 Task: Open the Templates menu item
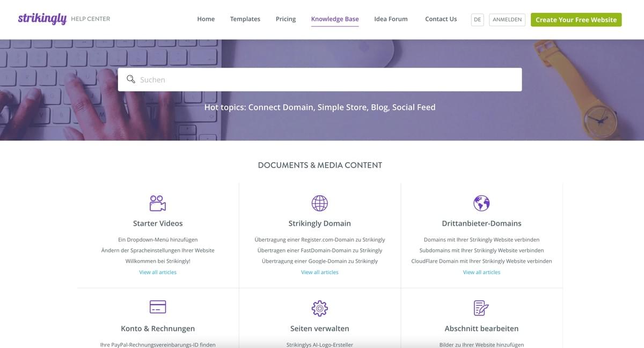pyautogui.click(x=245, y=19)
